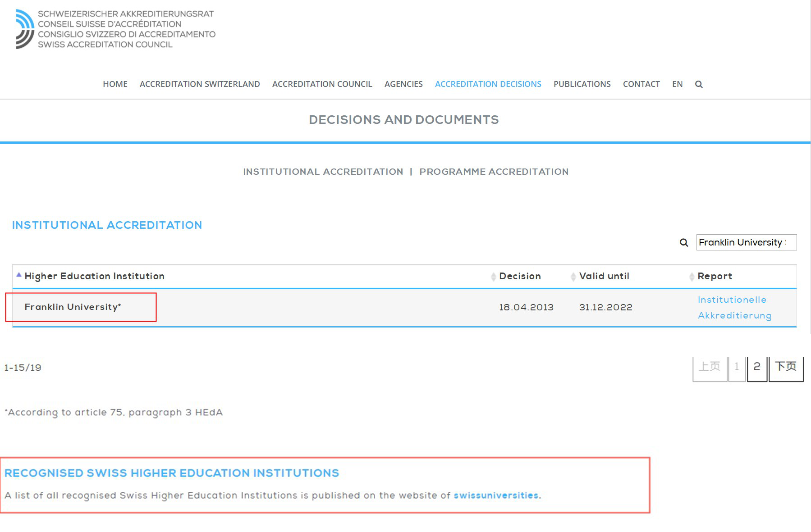Go to HOME menu item
Screen dimensions: 811x532
tap(115, 84)
